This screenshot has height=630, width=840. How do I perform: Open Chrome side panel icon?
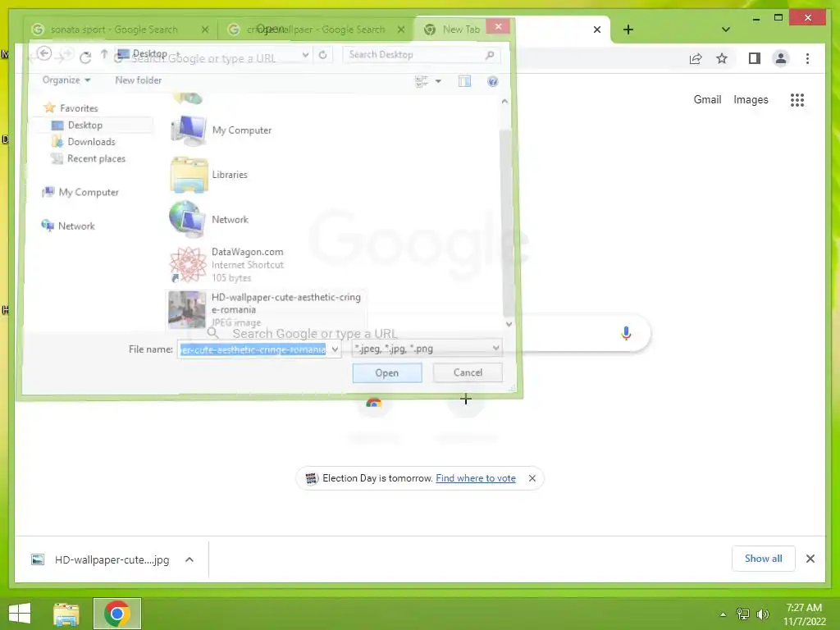[755, 58]
